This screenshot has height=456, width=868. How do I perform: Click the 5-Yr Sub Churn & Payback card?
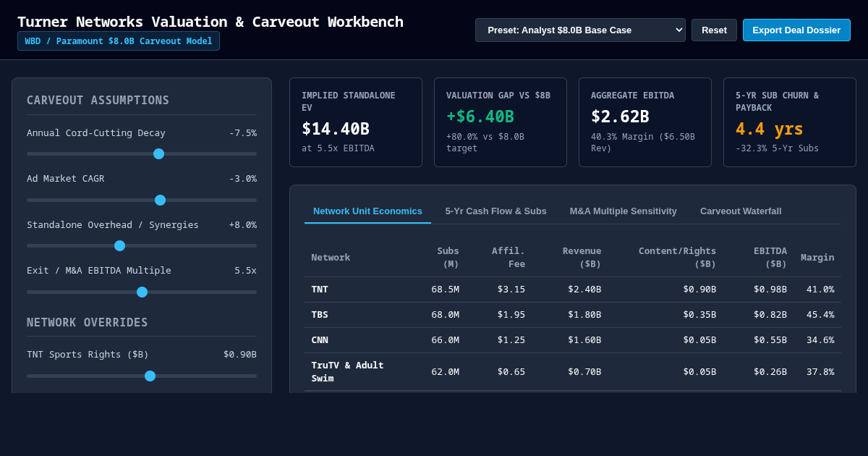(x=790, y=122)
